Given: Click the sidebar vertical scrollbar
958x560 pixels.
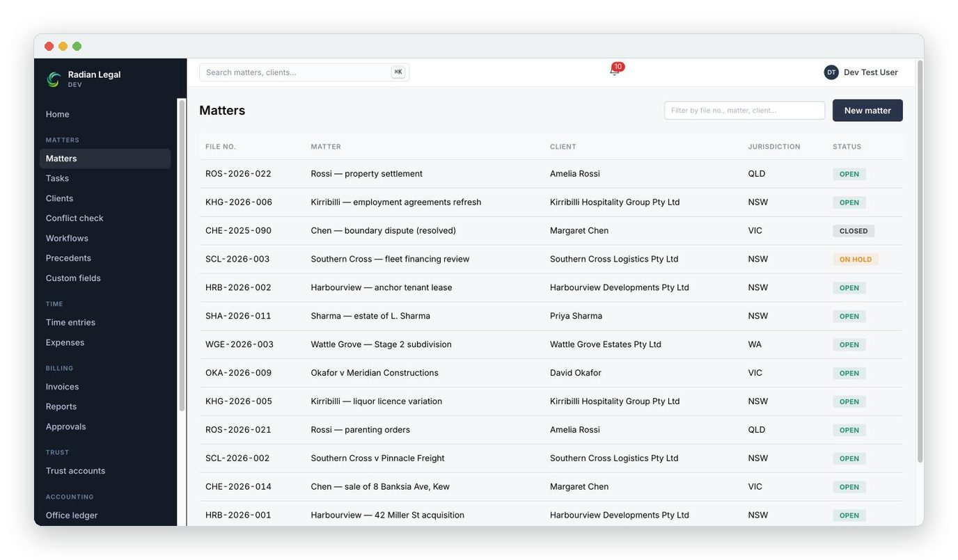Looking at the screenshot, I should click(x=182, y=255).
